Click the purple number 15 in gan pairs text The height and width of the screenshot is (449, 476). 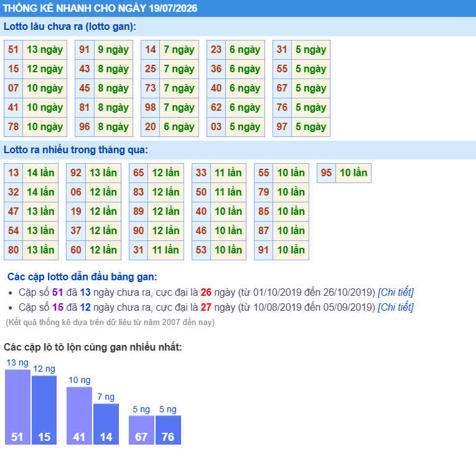coord(58,307)
